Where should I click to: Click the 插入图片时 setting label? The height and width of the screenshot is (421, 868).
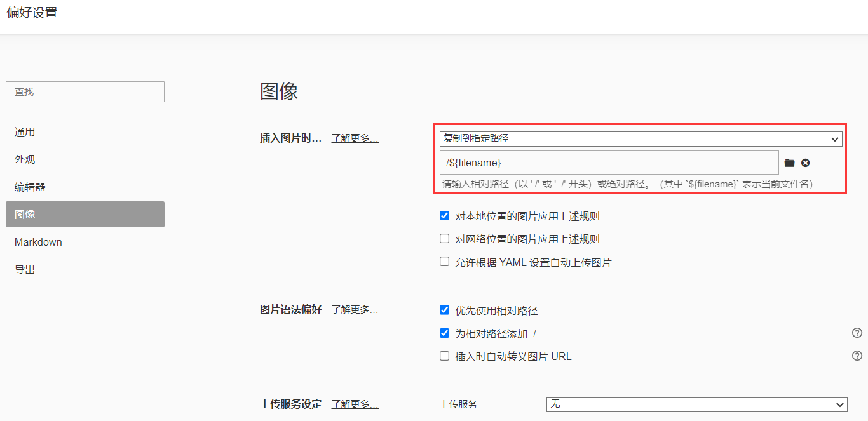pos(291,138)
